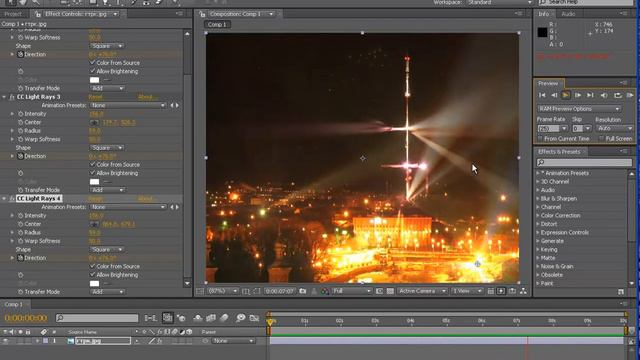Click the composition flowchart icon in viewer
Screen dimensions: 640x360
[x=523, y=291]
